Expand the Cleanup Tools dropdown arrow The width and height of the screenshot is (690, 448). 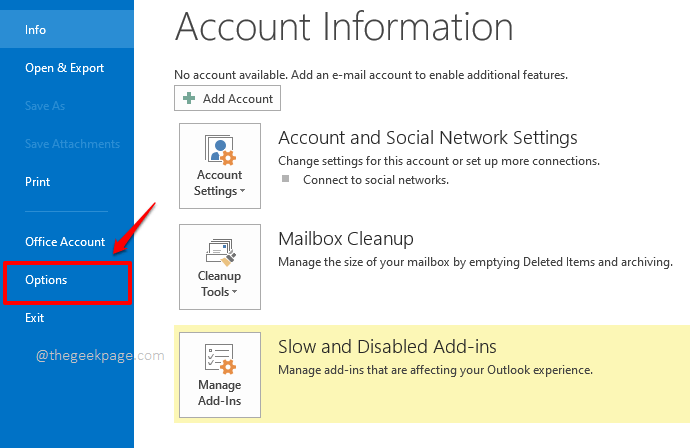[x=235, y=293]
